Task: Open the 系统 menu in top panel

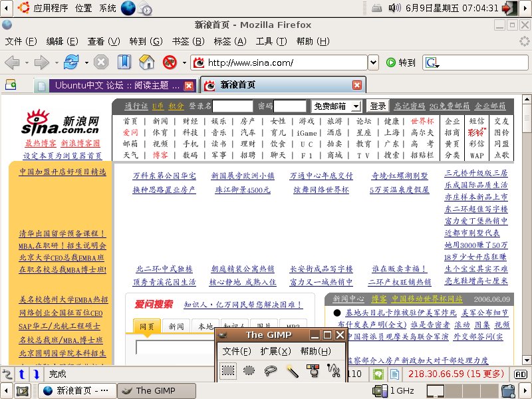Action: [x=108, y=8]
